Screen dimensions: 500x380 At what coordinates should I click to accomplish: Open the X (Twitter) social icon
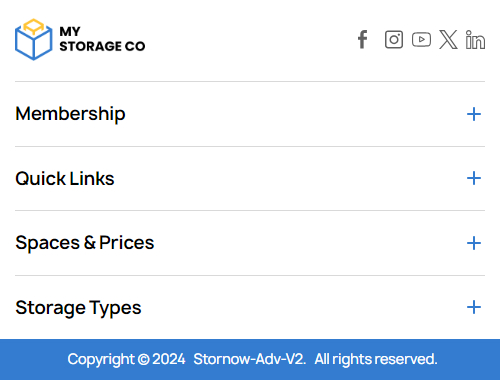(x=448, y=40)
